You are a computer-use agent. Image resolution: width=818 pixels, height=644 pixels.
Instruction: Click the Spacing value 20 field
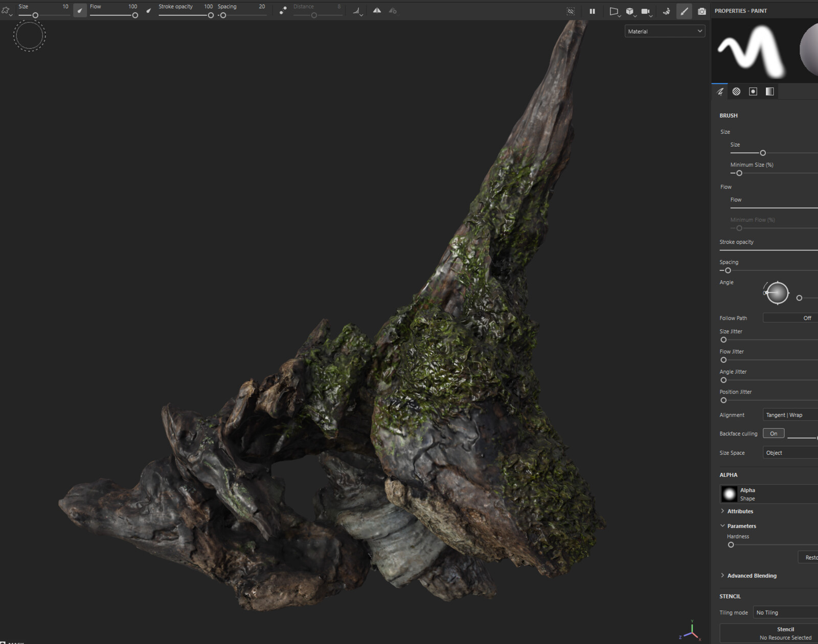262,7
